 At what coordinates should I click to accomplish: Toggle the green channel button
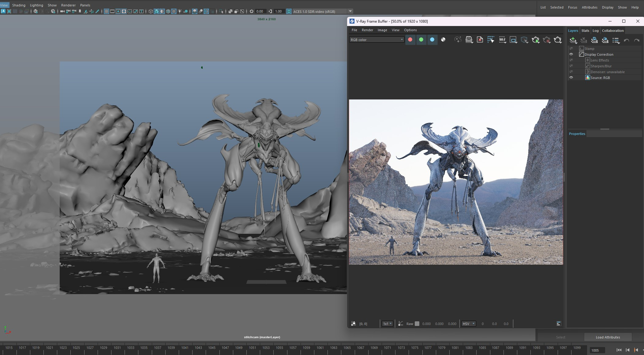[x=421, y=39]
